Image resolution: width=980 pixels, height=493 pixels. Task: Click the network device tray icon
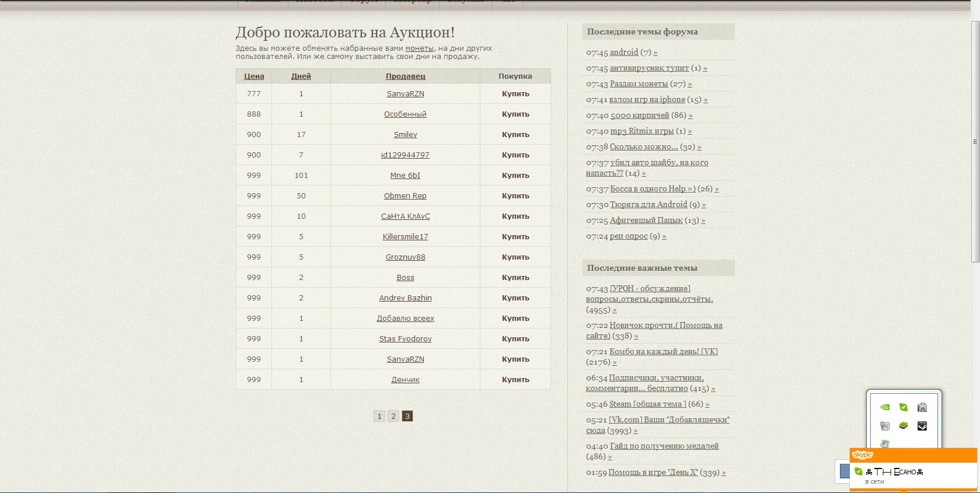[x=885, y=426]
